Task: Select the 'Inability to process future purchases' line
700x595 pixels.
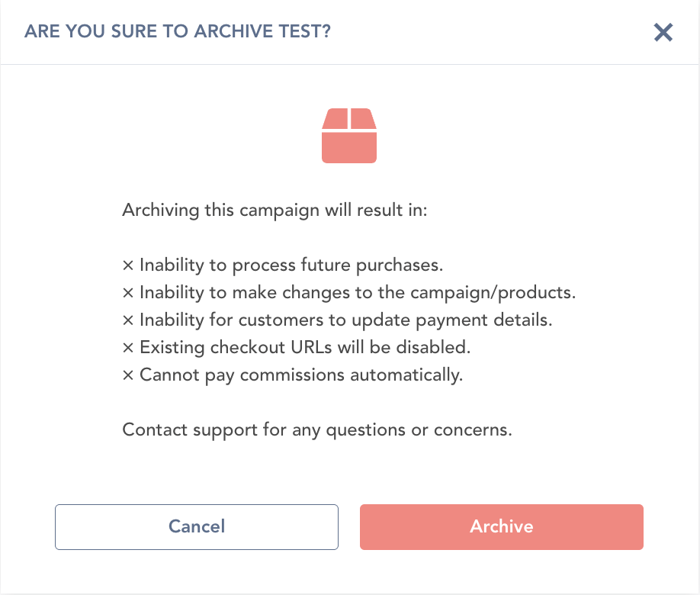Action: click(291, 265)
